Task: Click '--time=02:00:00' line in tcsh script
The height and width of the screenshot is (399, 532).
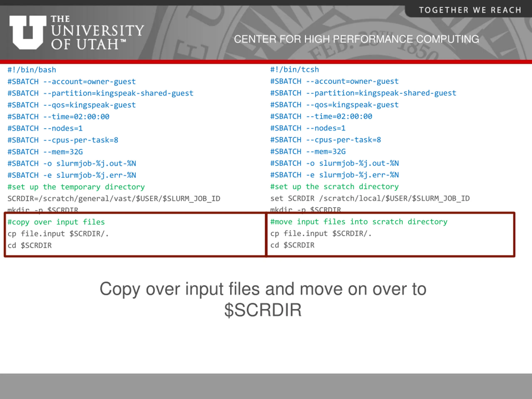Action: [x=321, y=116]
